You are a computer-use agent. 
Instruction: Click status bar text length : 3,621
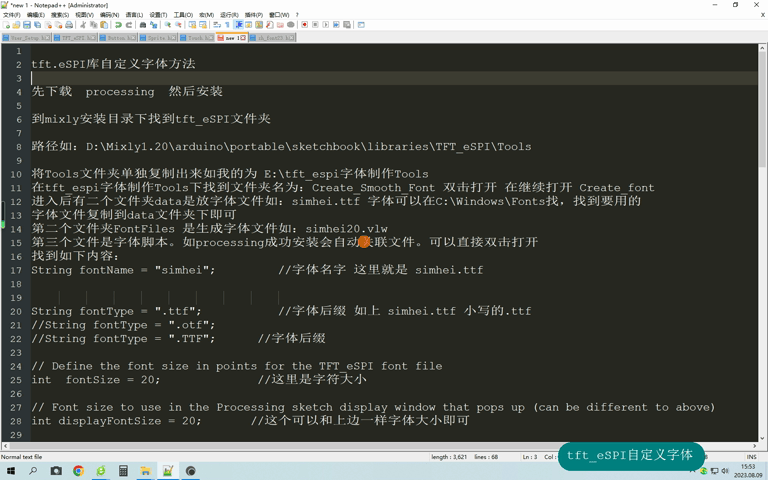449,457
